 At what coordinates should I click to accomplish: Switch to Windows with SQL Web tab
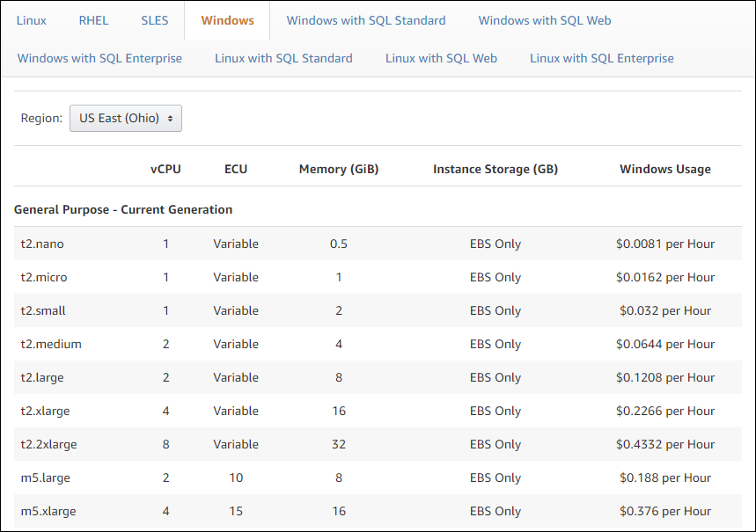tap(544, 20)
